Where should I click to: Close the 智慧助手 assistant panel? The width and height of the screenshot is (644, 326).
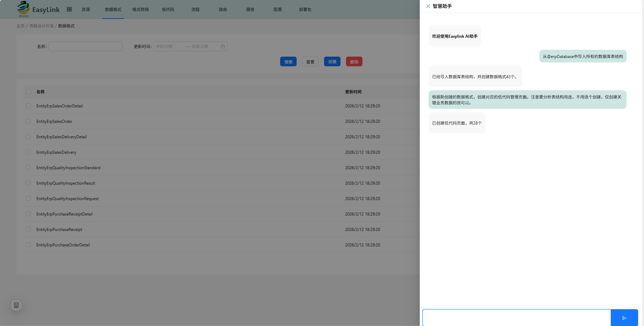click(428, 6)
